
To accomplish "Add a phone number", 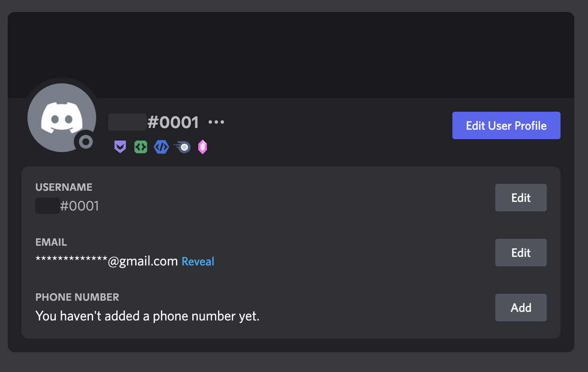I will click(x=521, y=308).
